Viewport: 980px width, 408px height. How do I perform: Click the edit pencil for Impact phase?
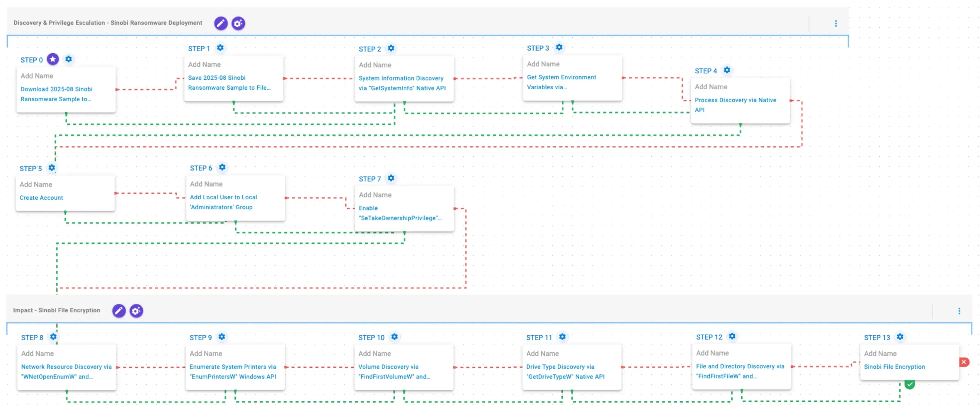tap(119, 311)
